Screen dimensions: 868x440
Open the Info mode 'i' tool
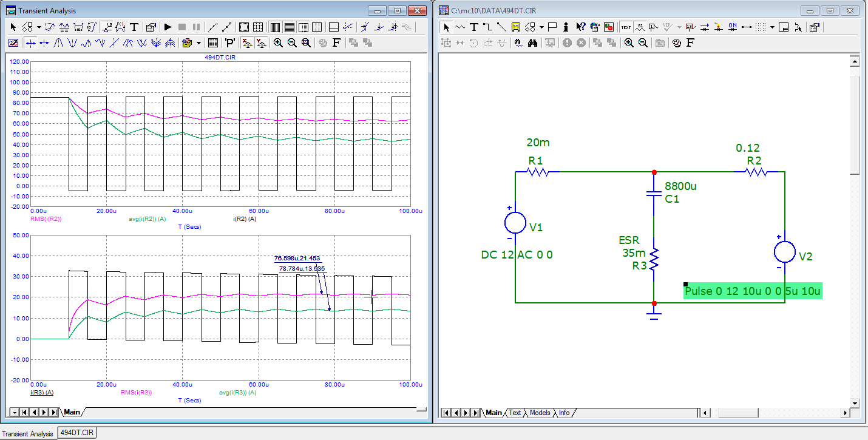pyautogui.click(x=566, y=27)
